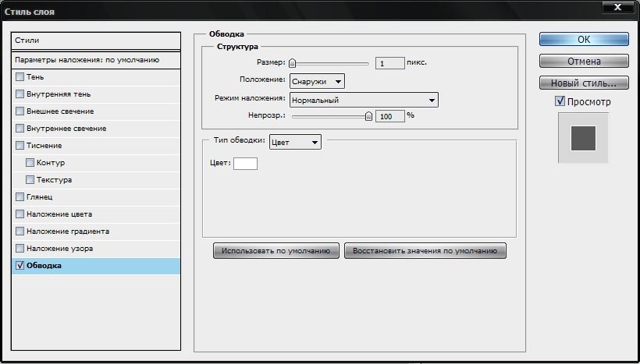Expand the Режим наложения dropdown
Screen dimensions: 640x364
click(363, 100)
